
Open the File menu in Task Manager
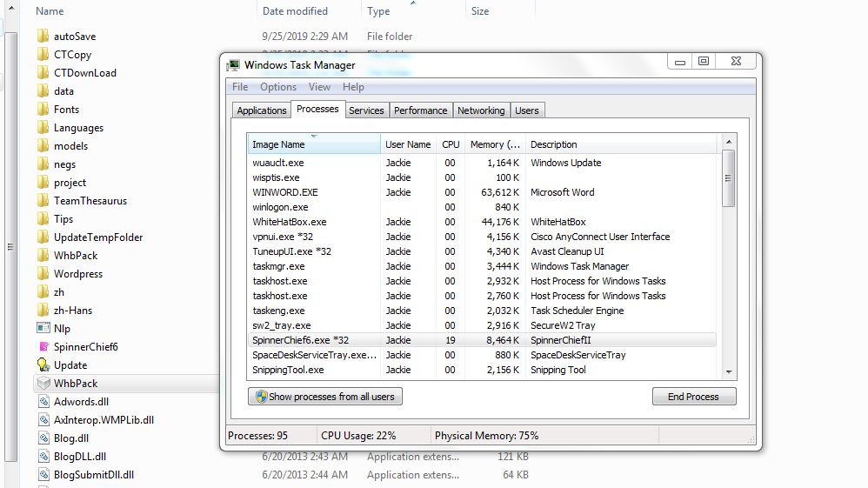point(240,87)
